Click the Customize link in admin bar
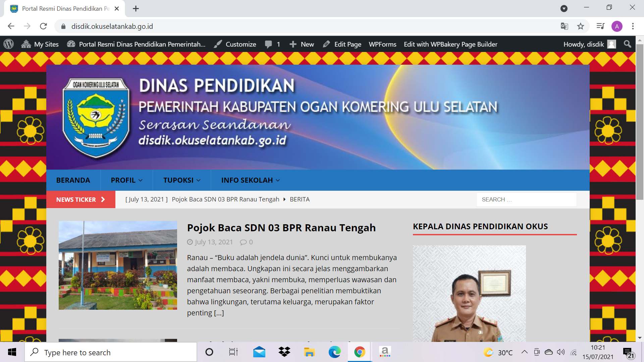The height and width of the screenshot is (362, 644). point(235,44)
